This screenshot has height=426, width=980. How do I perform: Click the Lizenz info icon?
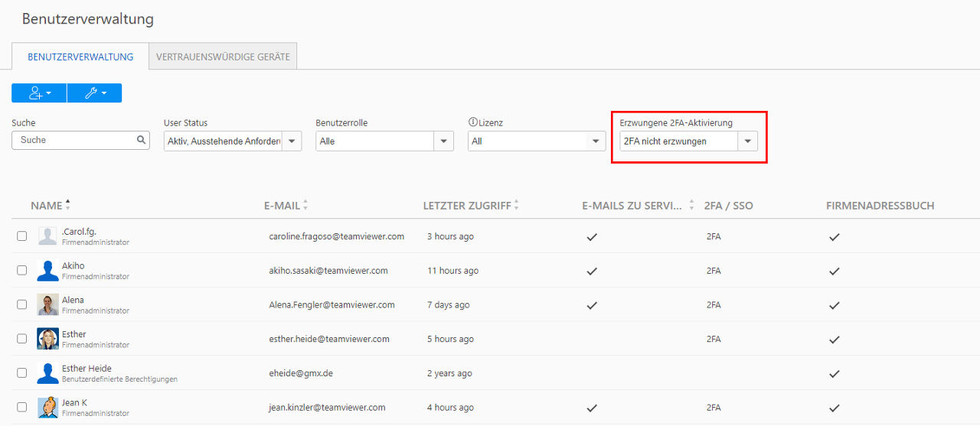pos(473,122)
